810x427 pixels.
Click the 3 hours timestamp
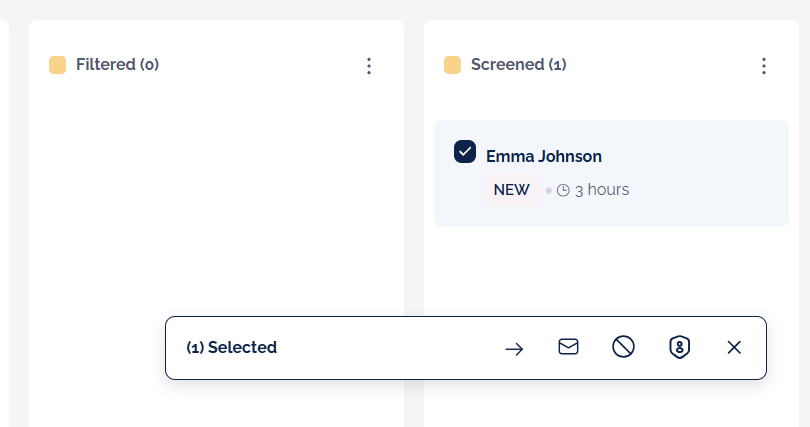(x=602, y=190)
